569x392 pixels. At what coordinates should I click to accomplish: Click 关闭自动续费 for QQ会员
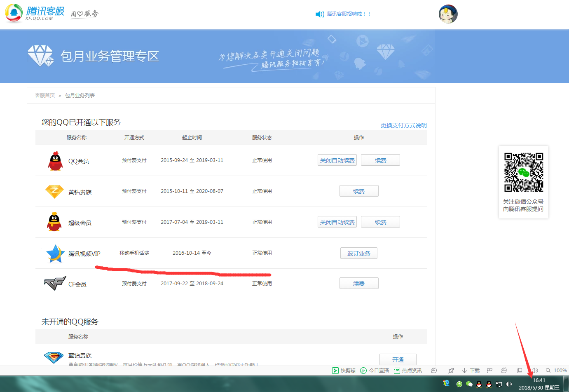click(337, 160)
